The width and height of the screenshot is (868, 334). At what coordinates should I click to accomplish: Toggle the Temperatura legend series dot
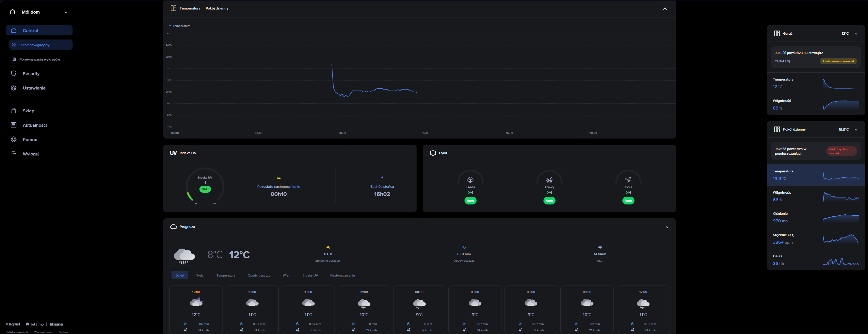(170, 26)
